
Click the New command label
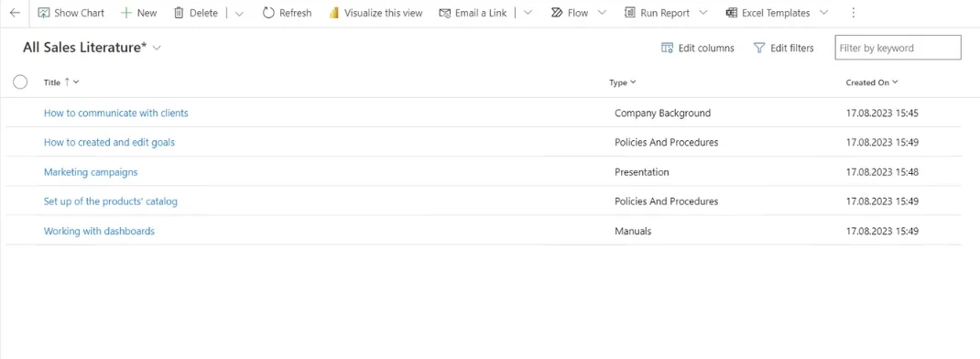click(147, 13)
